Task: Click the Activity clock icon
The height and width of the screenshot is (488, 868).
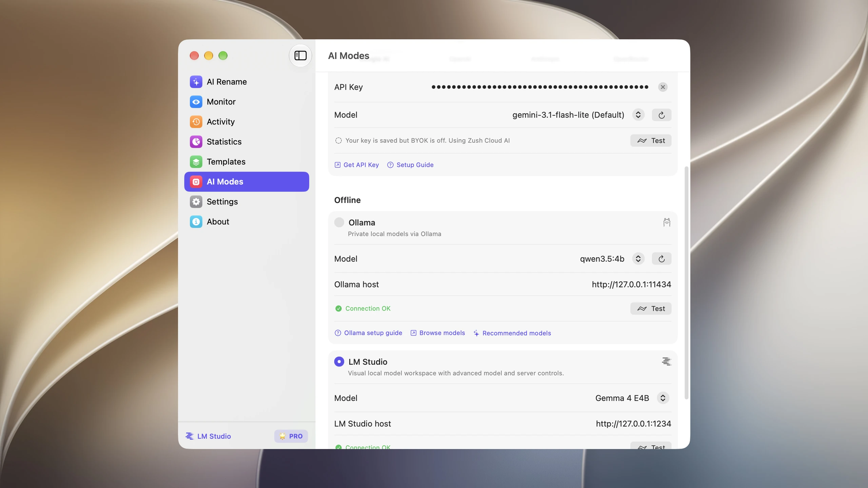Action: pyautogui.click(x=196, y=122)
